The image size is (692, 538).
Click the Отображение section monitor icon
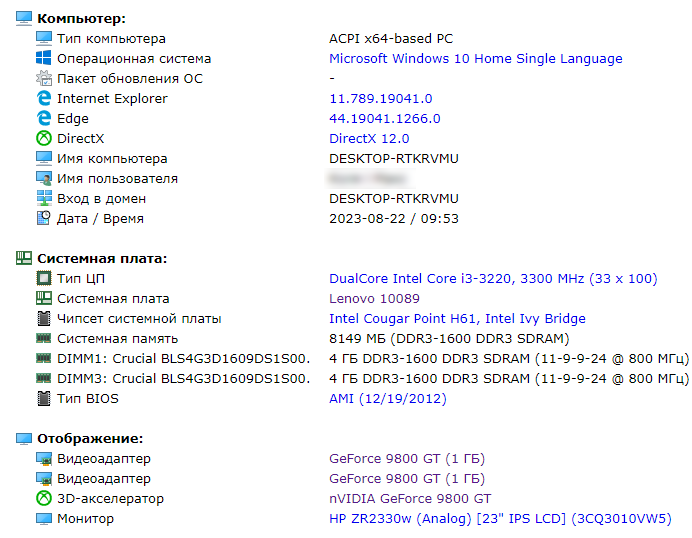pos(24,438)
